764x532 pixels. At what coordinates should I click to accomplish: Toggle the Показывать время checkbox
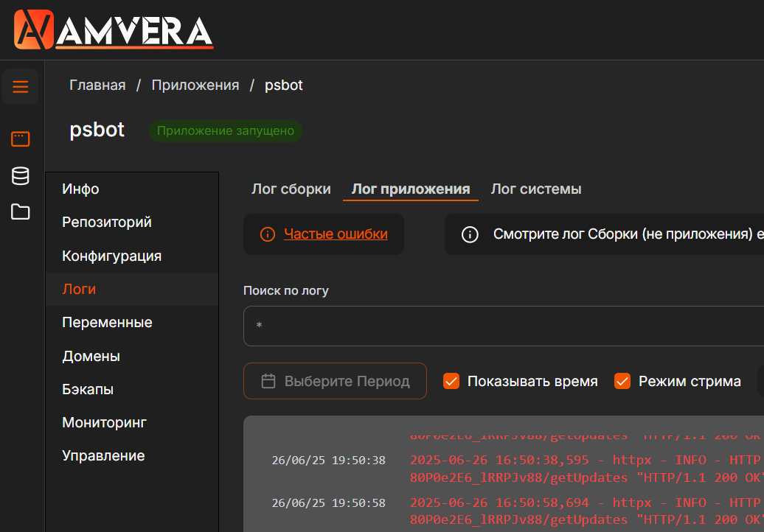coord(451,381)
